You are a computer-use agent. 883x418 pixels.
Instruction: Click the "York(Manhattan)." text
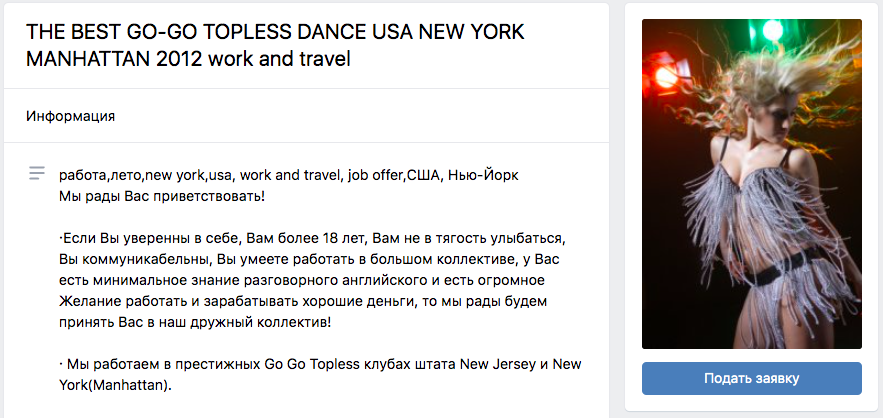115,385
